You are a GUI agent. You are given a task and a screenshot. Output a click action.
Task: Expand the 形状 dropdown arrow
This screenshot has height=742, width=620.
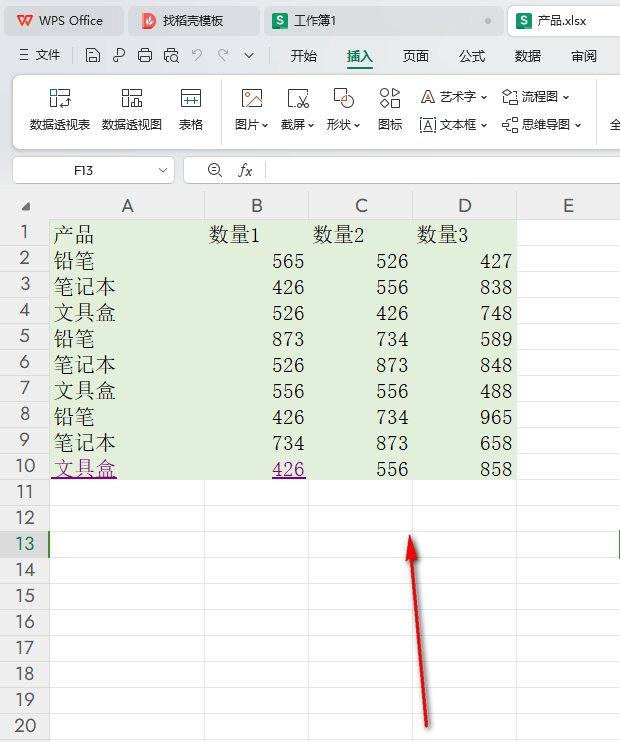(x=357, y=125)
